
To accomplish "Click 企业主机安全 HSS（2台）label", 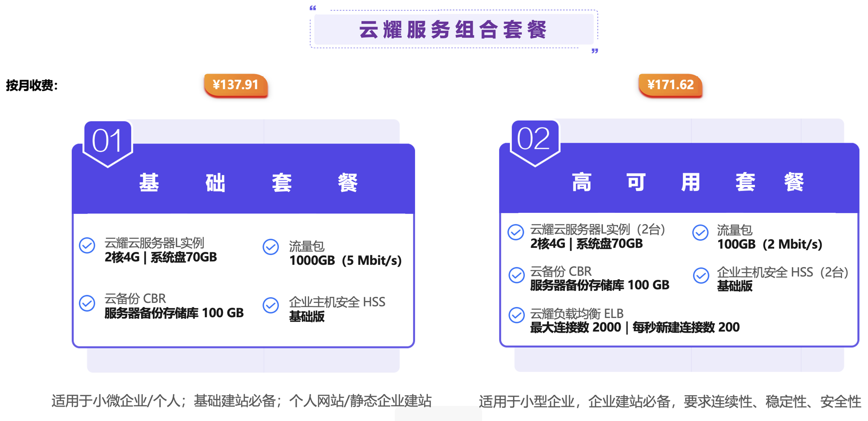I will click(x=783, y=272).
